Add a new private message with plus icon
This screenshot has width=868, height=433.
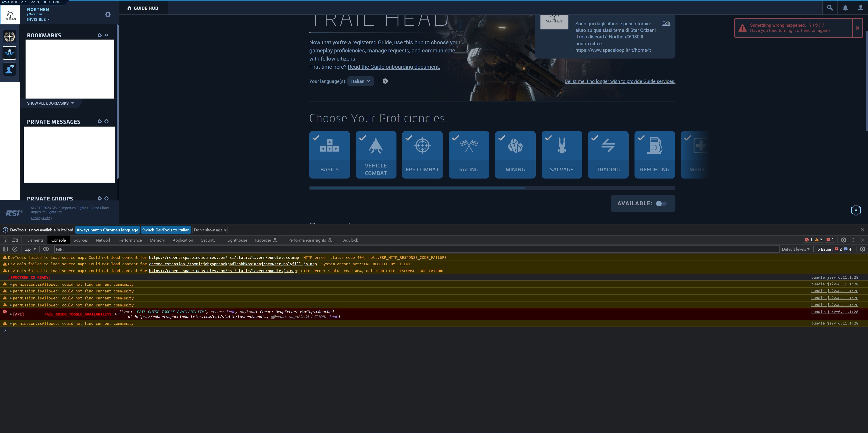click(x=106, y=121)
